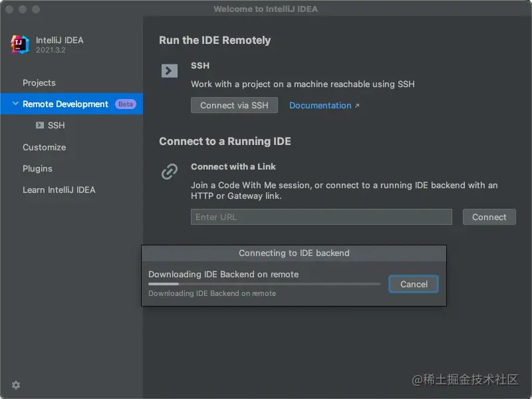
Task: Click the Join a Code With Me description
Action: pyautogui.click(x=344, y=190)
